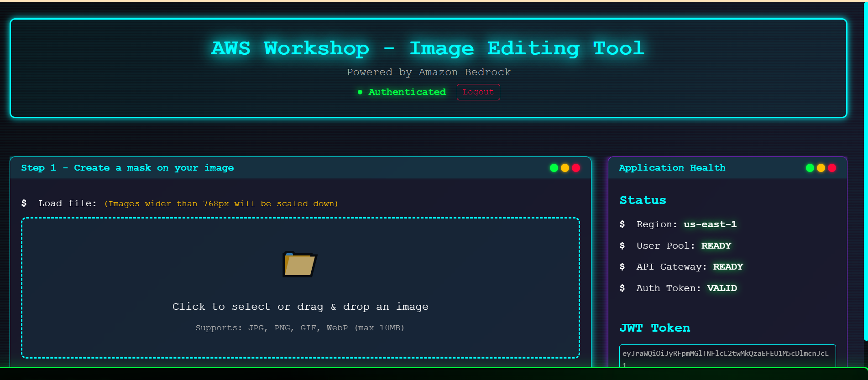
Task: Click the yellow dot in Step 1 header
Action: 565,168
